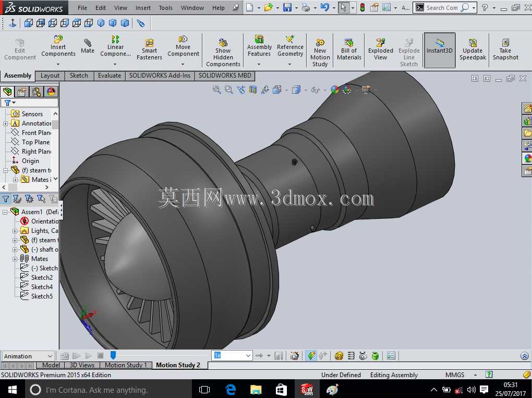Open PropertyManager tab icon
This screenshot has height=398, width=532.
point(22,92)
